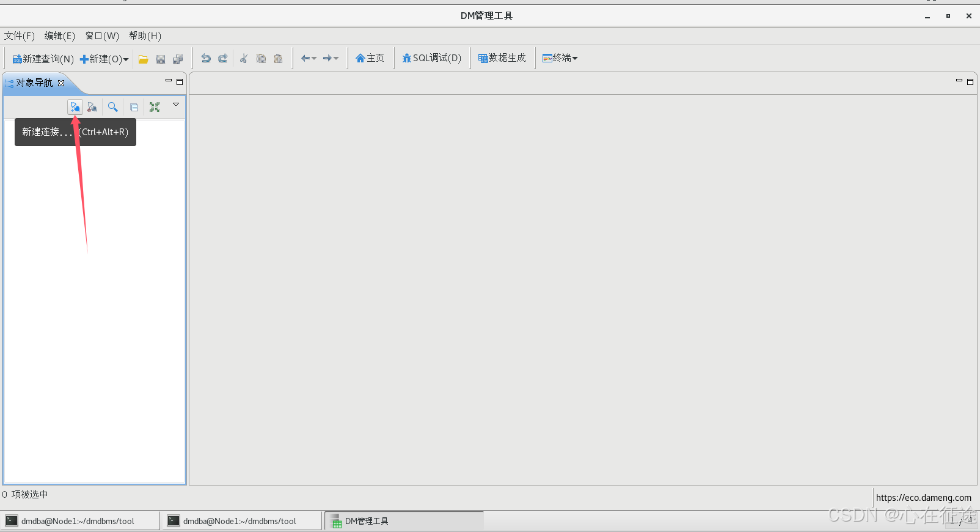
Task: Open SQL调试(D) debugger
Action: click(x=431, y=58)
